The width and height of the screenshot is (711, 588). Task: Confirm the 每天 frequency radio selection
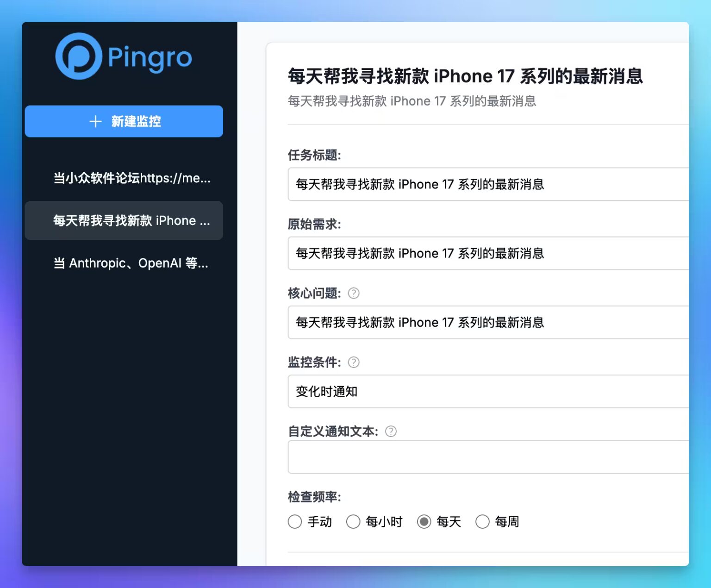424,521
